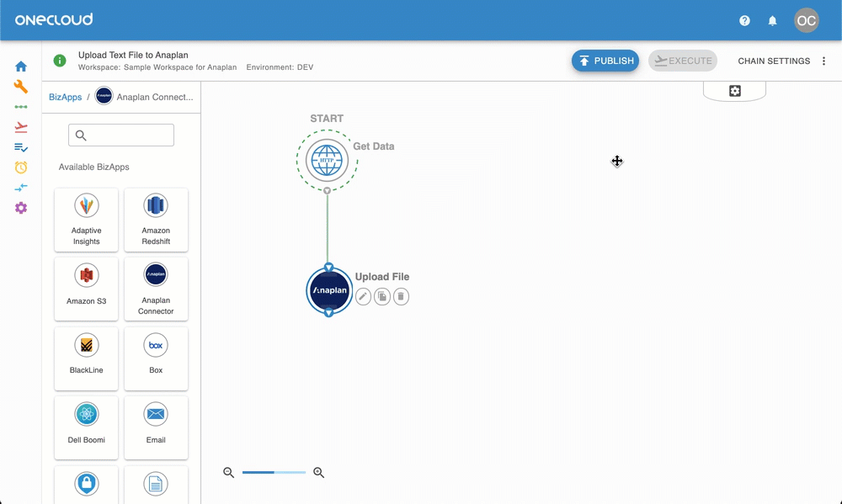Click the canvas fit-to-screen icon tab
The height and width of the screenshot is (504, 842).
click(734, 91)
